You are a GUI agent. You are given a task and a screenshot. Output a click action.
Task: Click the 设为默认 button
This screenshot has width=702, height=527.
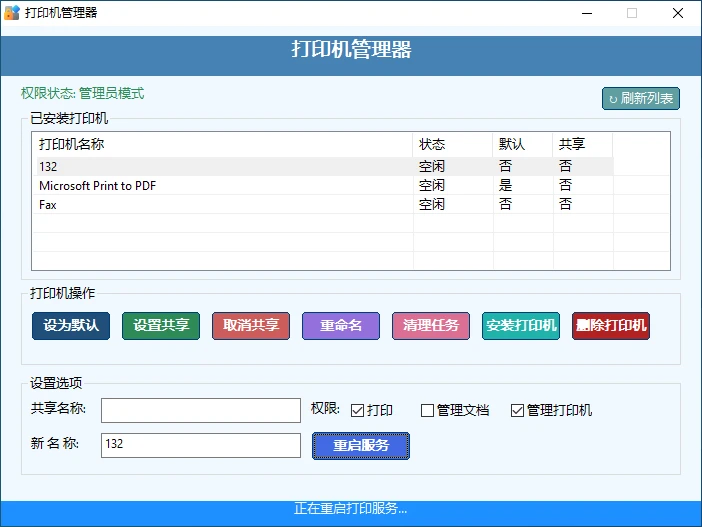click(71, 326)
